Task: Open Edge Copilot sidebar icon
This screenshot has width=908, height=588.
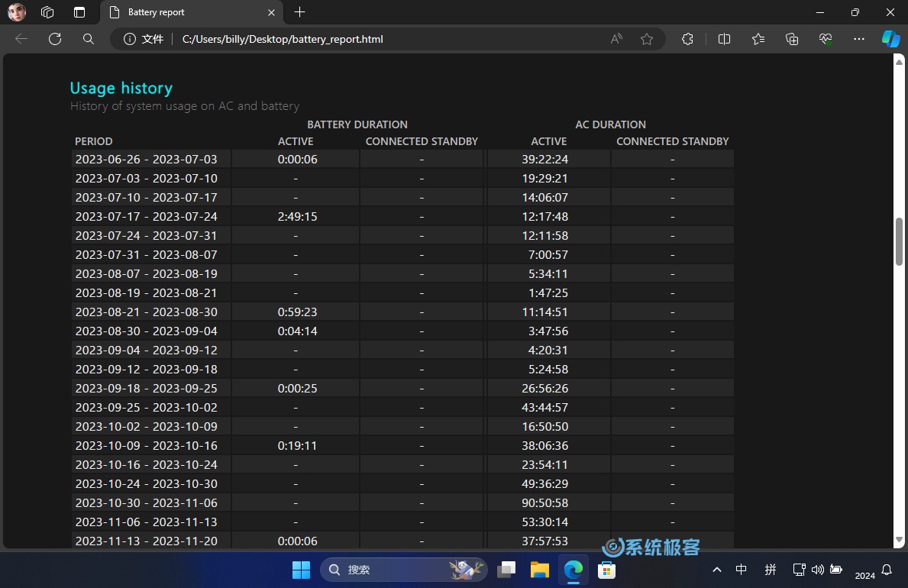Action: click(890, 39)
